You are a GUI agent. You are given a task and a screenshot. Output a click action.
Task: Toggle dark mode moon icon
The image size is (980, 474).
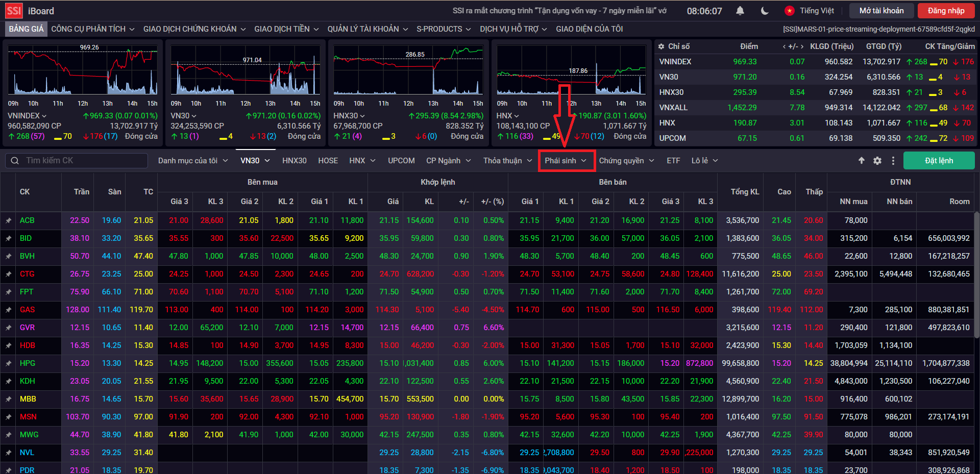click(765, 11)
